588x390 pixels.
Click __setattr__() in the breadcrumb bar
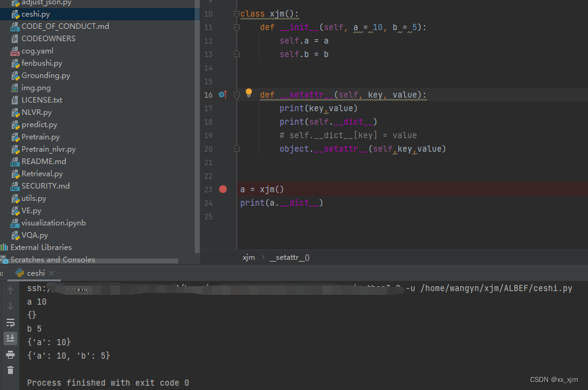(289, 258)
